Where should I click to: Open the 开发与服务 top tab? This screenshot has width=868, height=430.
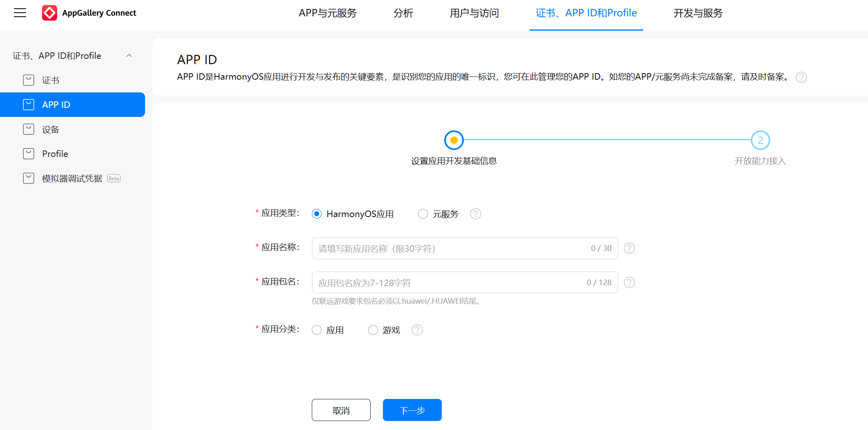tap(698, 13)
